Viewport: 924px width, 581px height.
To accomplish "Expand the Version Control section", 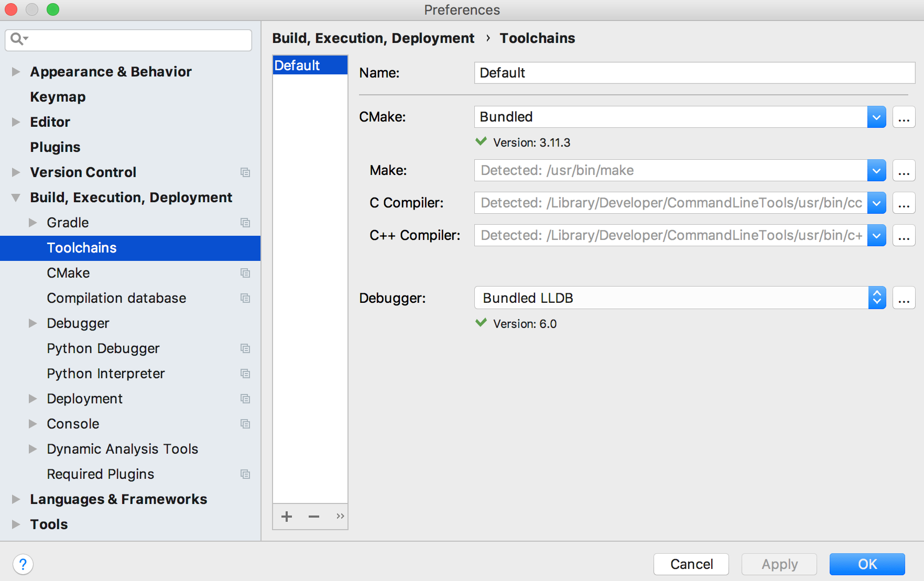I will click(16, 172).
